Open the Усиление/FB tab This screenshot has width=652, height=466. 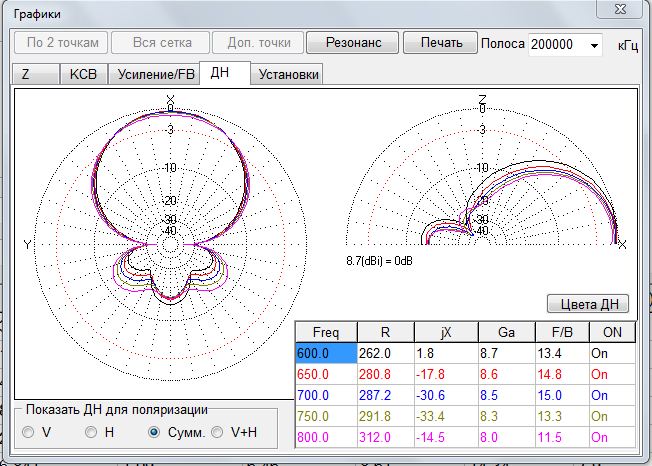(155, 75)
